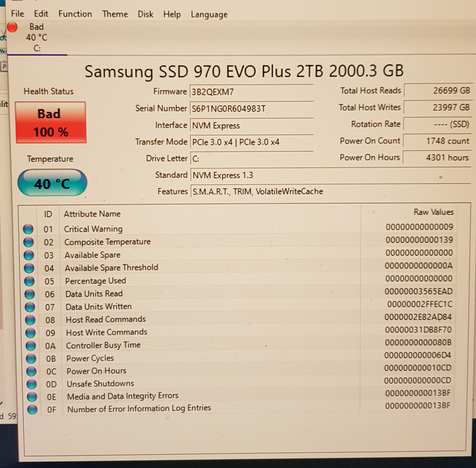Click raw value 0000000006D4
This screenshot has height=468, width=476.
tap(418, 355)
